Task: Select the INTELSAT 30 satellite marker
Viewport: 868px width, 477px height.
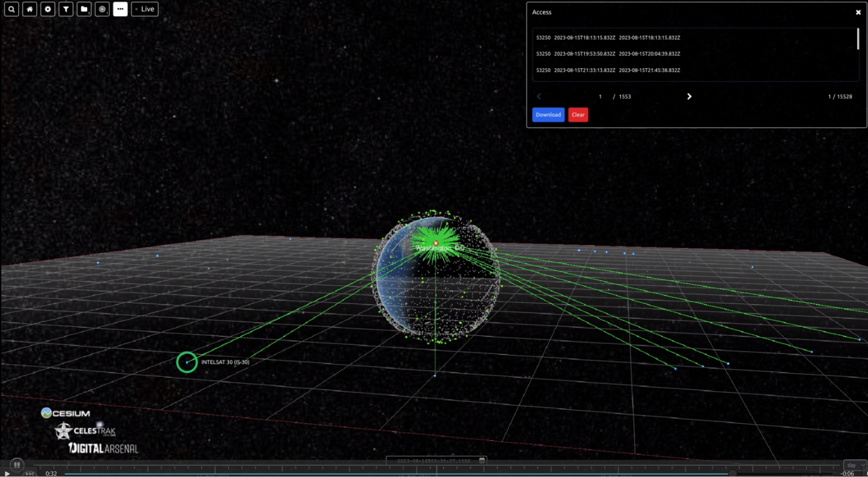Action: 187,362
